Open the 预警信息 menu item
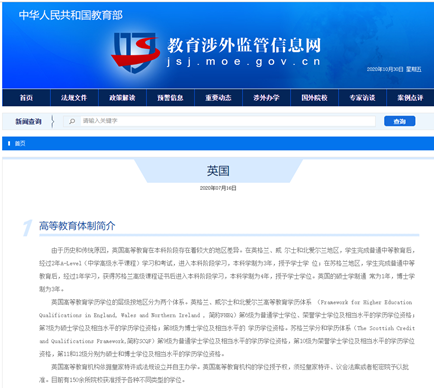Viewport: 434px width, 388px height. pyautogui.click(x=170, y=98)
